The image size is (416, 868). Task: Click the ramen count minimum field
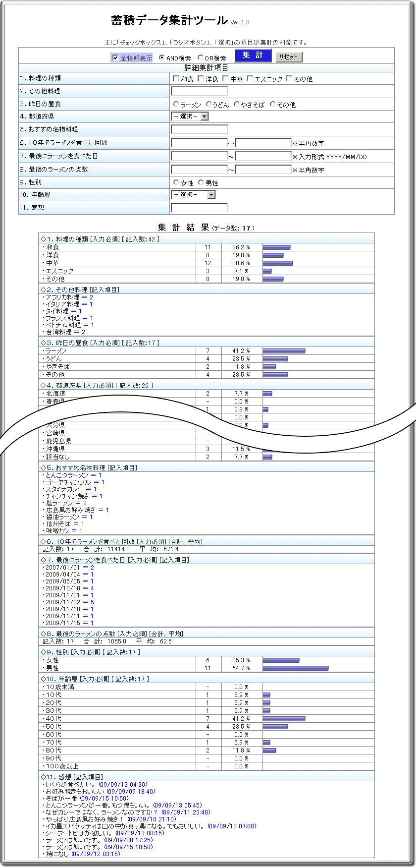coord(199,143)
